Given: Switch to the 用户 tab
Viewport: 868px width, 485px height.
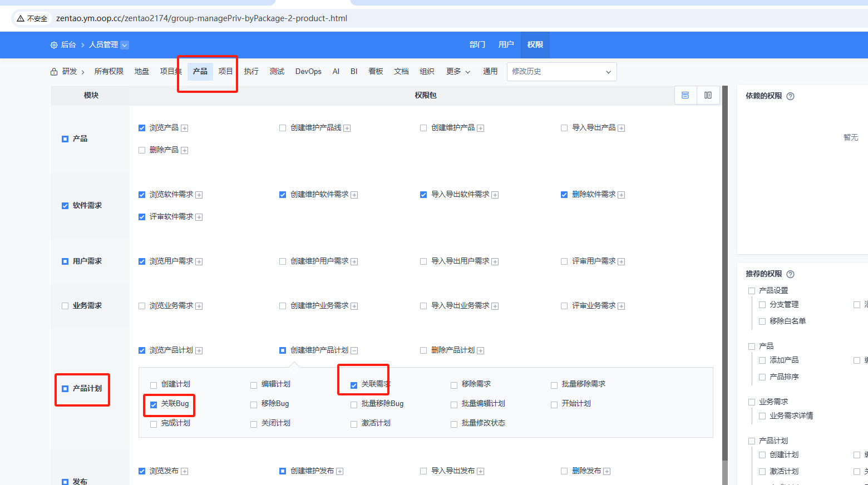Looking at the screenshot, I should click(506, 44).
